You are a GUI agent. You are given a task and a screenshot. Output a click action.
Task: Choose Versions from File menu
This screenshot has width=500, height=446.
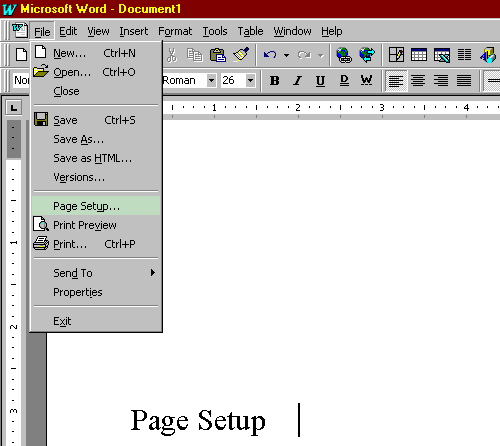96,177
